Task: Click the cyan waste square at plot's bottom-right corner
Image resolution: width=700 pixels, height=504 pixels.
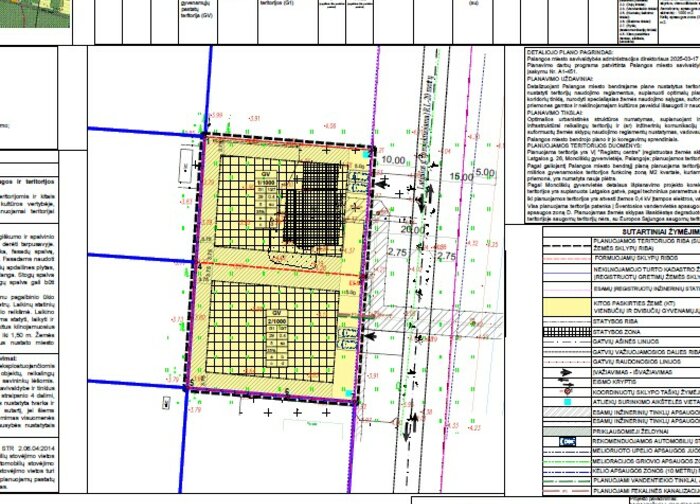Action: pos(349,393)
